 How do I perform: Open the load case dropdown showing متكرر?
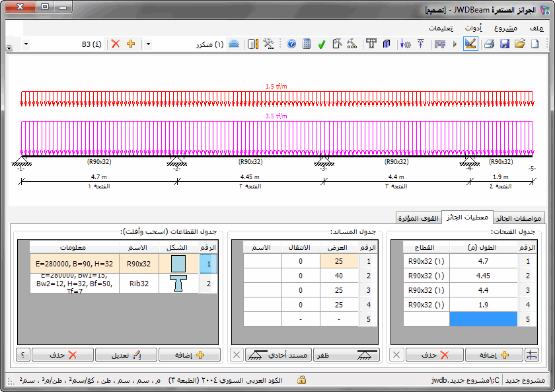click(x=148, y=44)
